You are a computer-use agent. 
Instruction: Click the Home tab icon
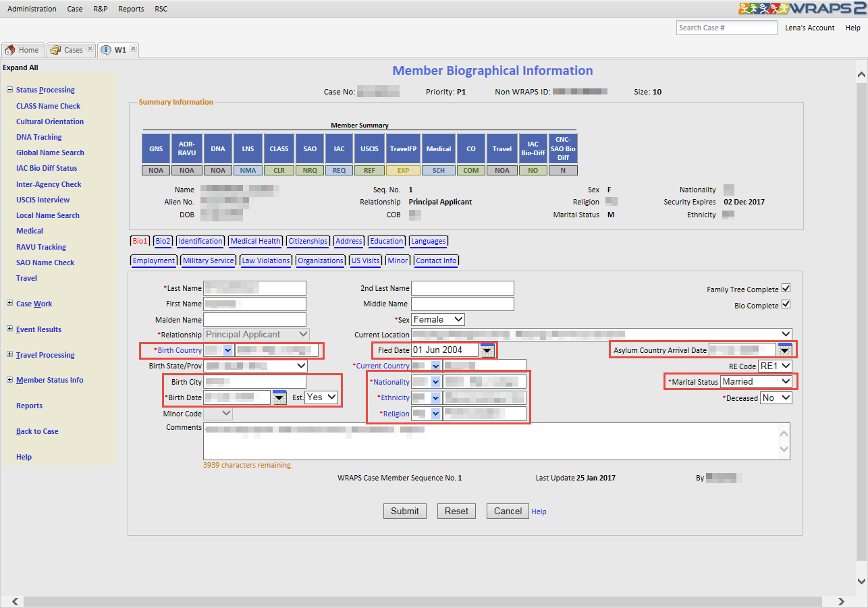pos(10,50)
